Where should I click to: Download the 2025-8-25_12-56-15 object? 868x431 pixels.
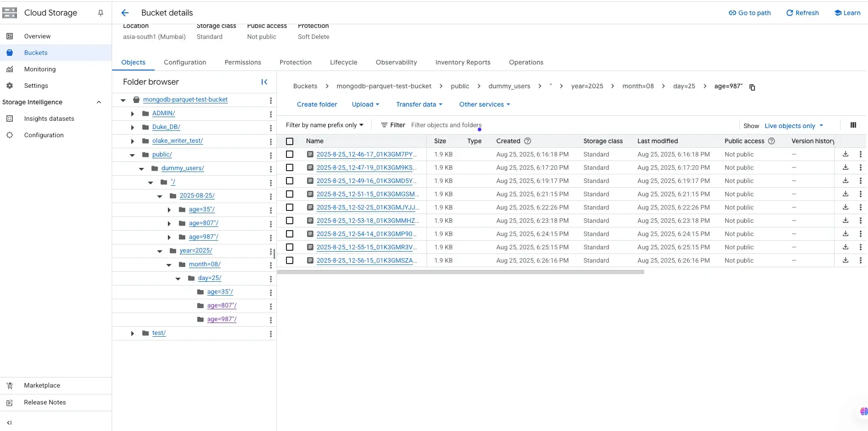(846, 260)
